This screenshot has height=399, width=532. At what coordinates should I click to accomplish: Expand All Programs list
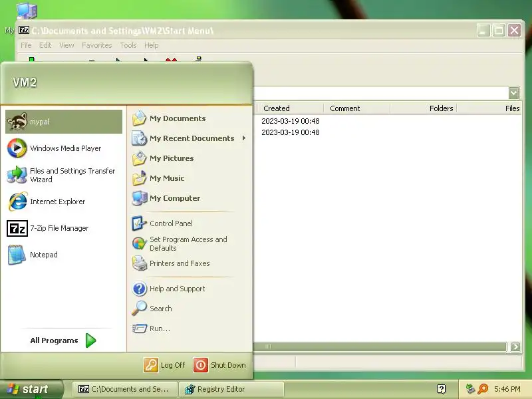(x=63, y=340)
